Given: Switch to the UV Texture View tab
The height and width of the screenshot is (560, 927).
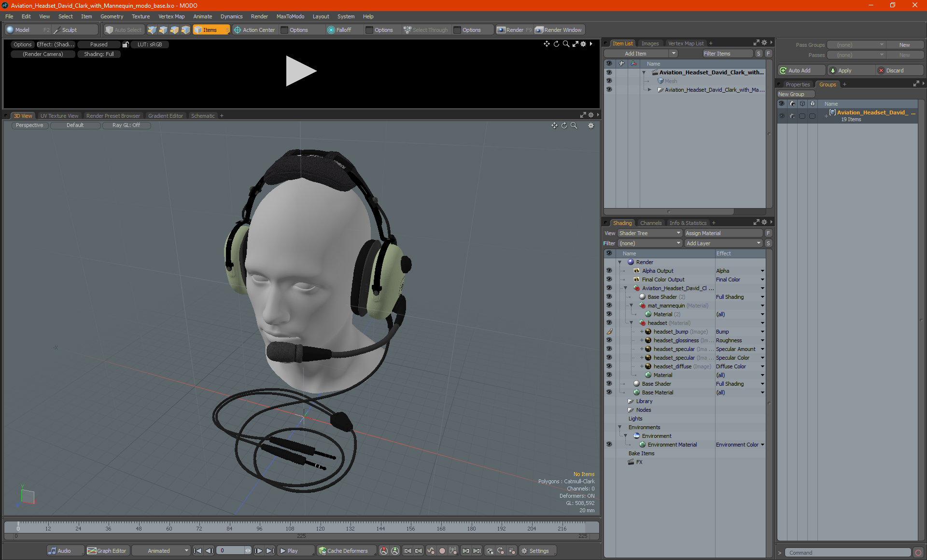Looking at the screenshot, I should click(58, 115).
